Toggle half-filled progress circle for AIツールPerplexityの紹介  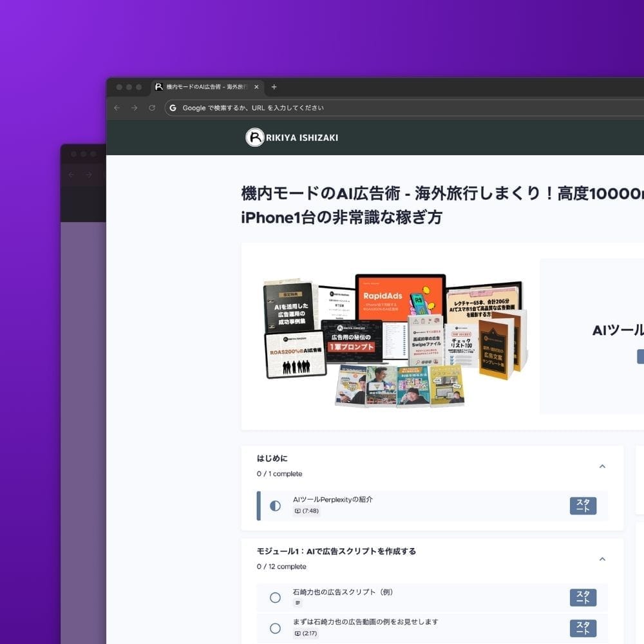275,506
